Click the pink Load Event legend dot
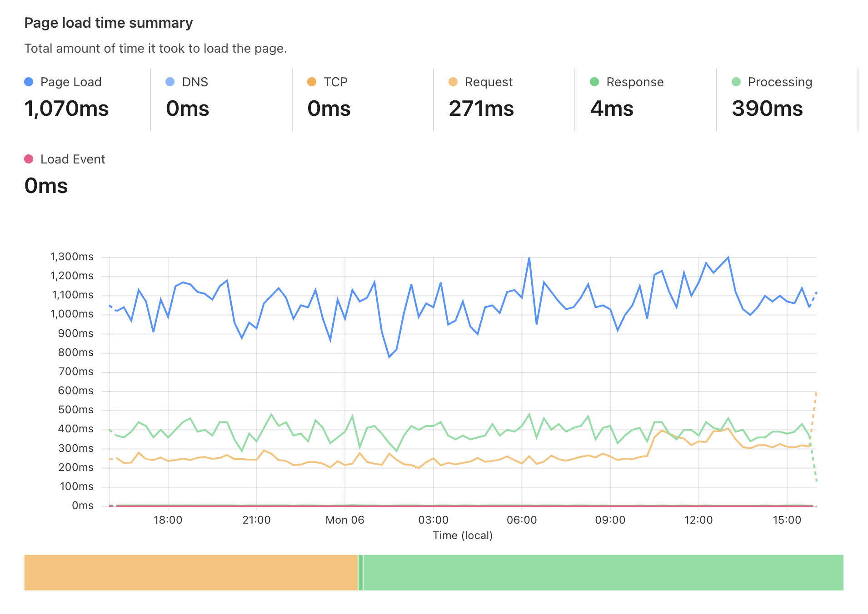This screenshot has height=614, width=868. click(29, 159)
